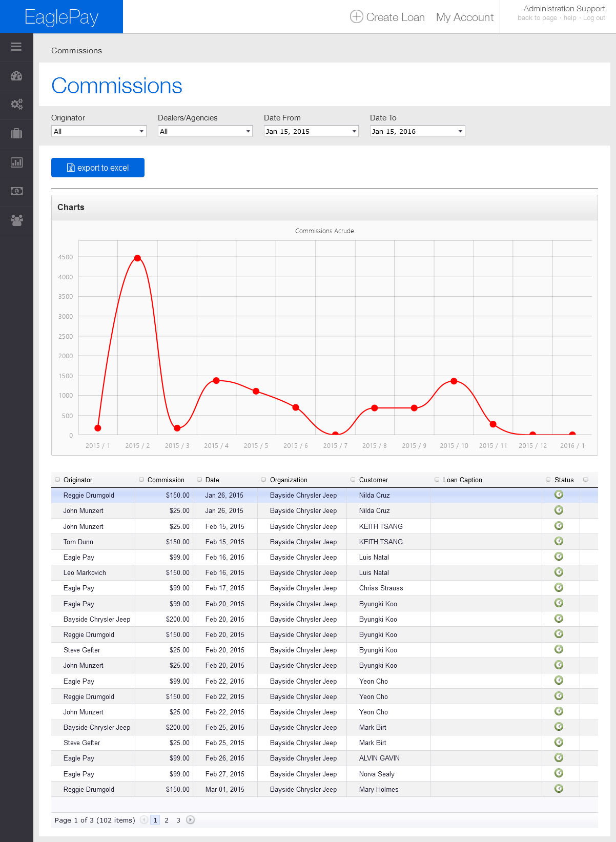Go to page 2 of results

[167, 820]
